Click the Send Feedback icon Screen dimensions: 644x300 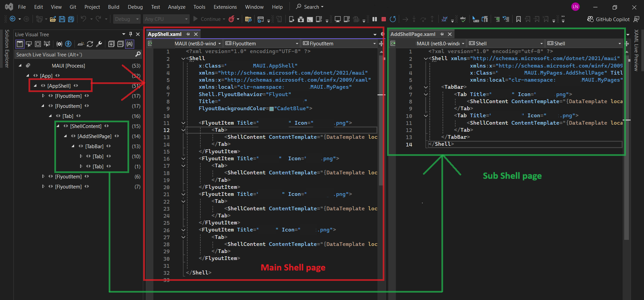pos(636,19)
